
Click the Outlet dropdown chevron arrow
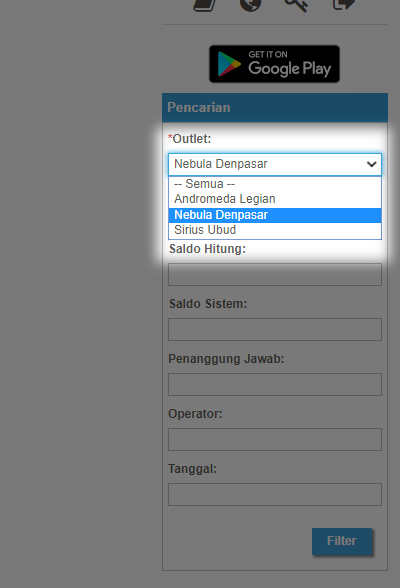[372, 164]
